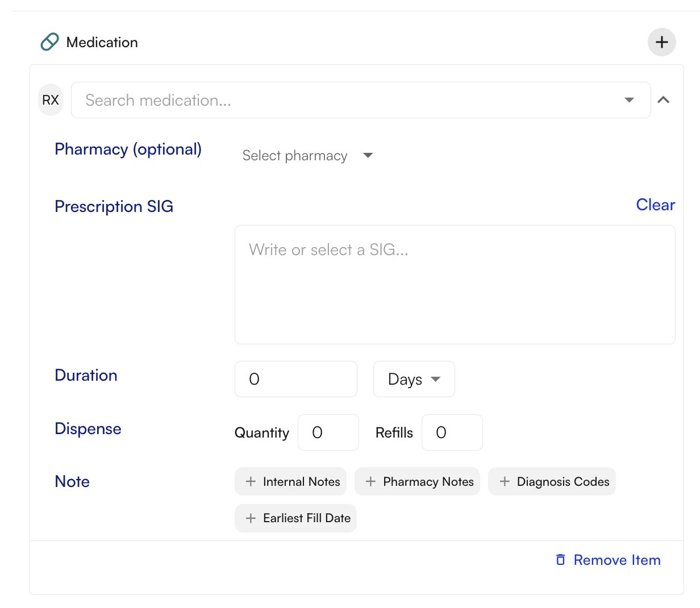Image resolution: width=700 pixels, height=608 pixels.
Task: Collapse the medication item with chevron
Action: (x=663, y=100)
